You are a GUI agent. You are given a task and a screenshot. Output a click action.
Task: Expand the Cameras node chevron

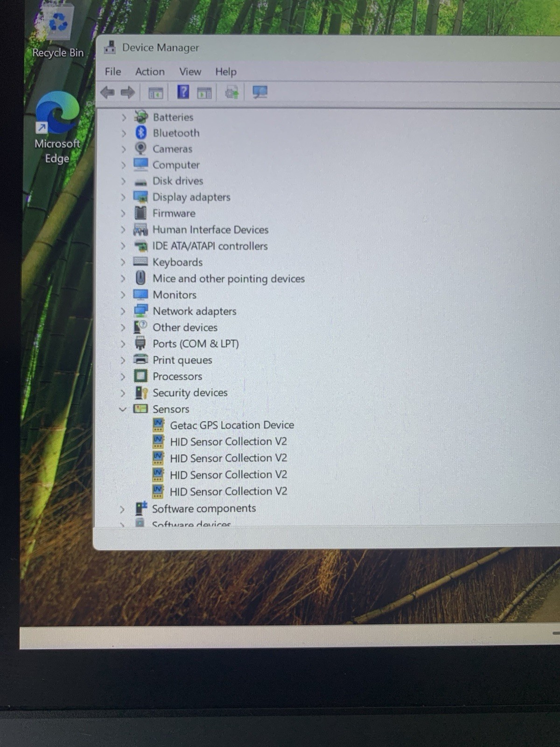pos(124,149)
